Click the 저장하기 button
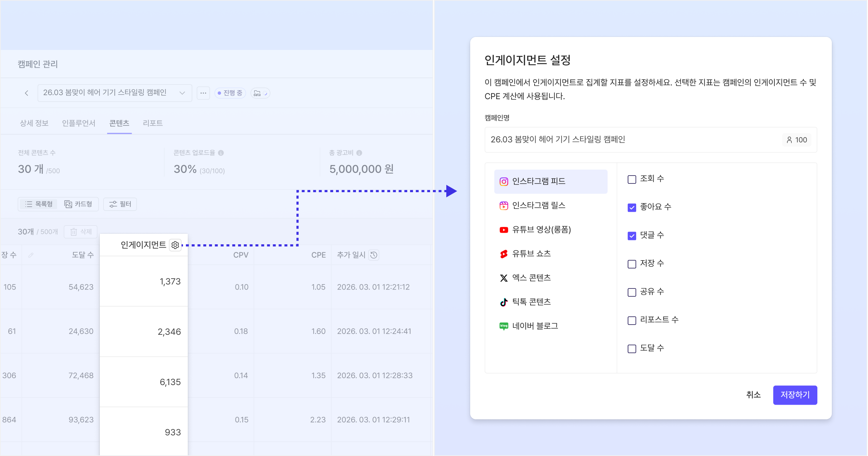The image size is (868, 456). point(795,395)
